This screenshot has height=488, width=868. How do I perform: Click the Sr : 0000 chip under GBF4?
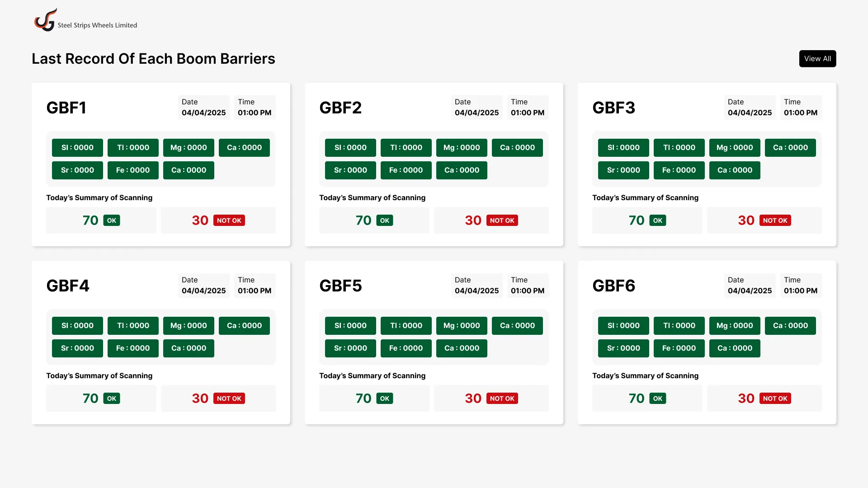click(x=77, y=348)
